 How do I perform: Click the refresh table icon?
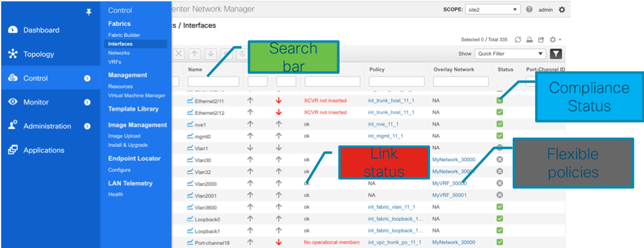518,40
